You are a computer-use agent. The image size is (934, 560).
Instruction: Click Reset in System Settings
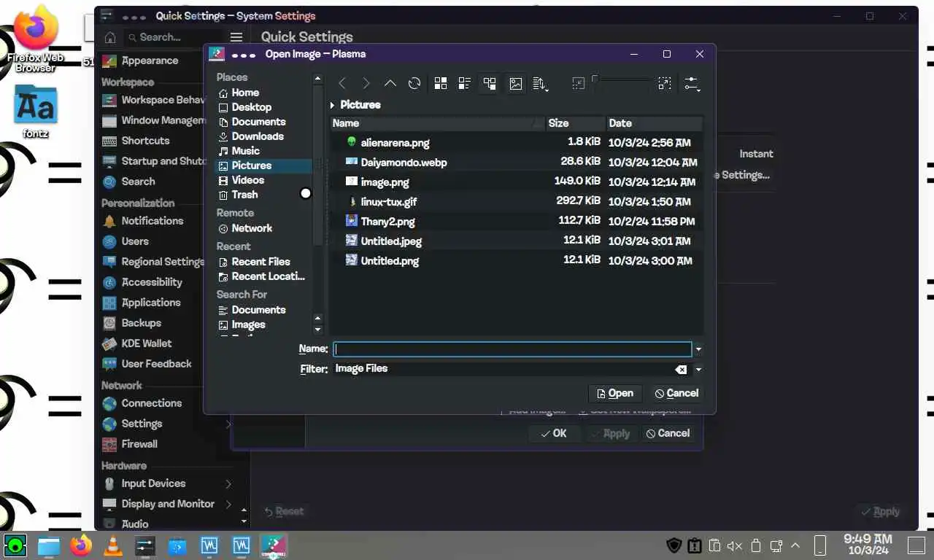(284, 512)
